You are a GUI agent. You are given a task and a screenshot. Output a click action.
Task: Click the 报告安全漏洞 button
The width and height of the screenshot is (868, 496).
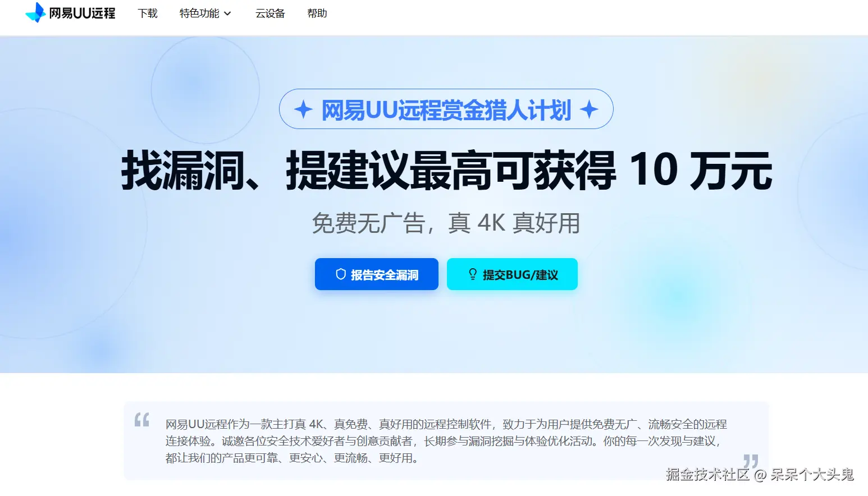377,274
